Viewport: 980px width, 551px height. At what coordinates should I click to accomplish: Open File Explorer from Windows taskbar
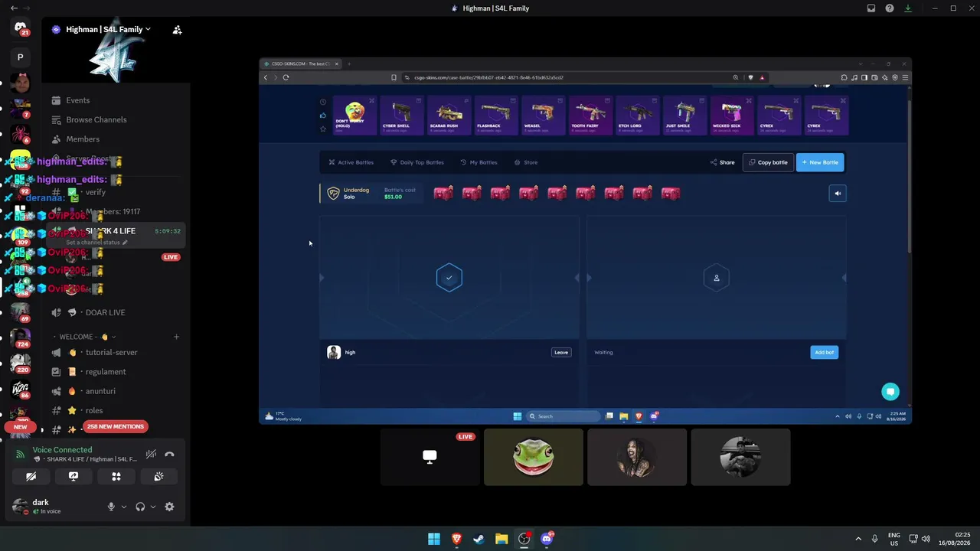[501, 539]
